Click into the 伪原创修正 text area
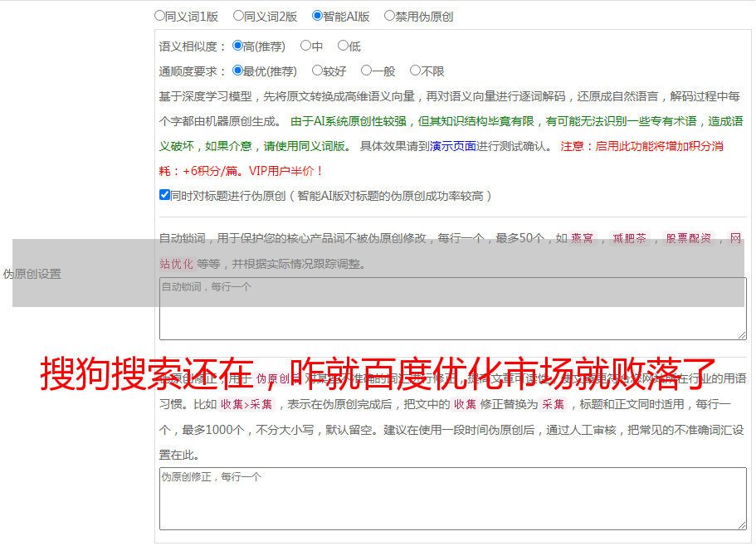The image size is (756, 546). coord(452,498)
